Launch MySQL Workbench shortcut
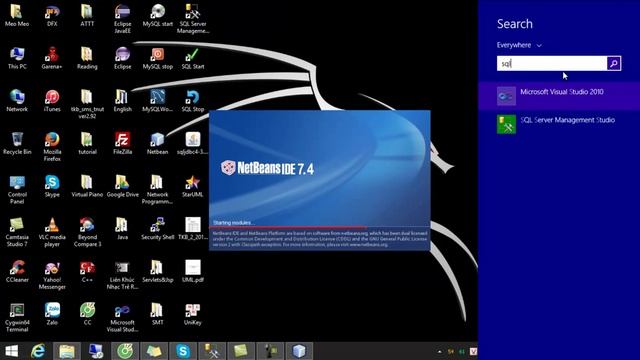Image resolution: width=640 pixels, height=360 pixels. [158, 100]
